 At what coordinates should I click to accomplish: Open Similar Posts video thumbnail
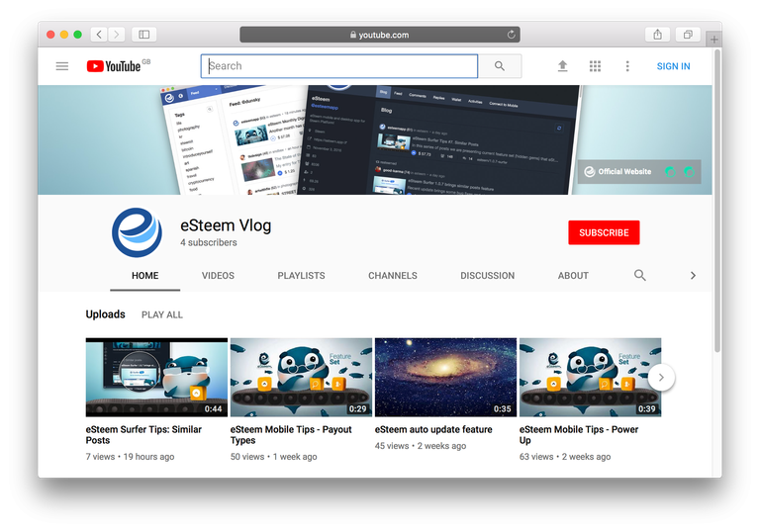pos(156,377)
